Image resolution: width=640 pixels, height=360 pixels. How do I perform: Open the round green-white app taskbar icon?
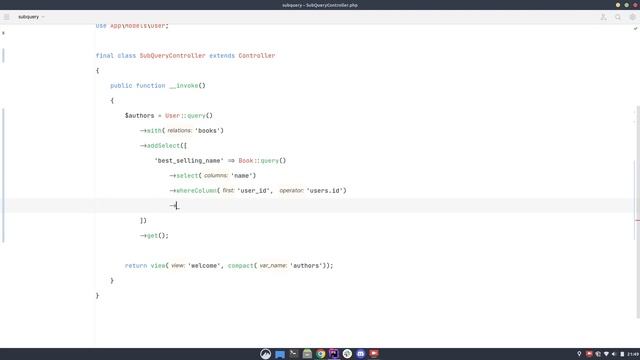[x=347, y=354]
